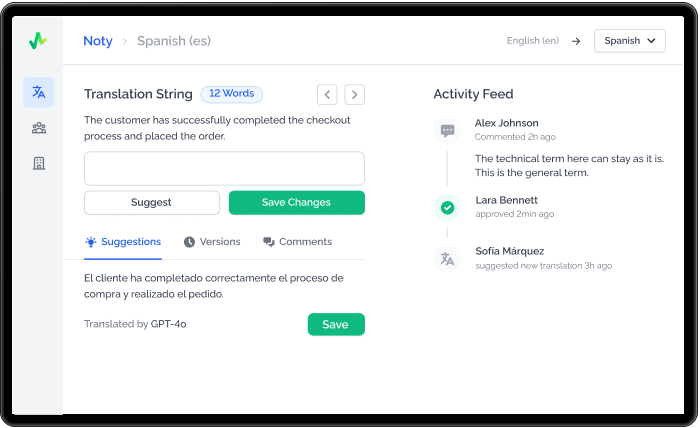Click Alex Johnson's comment bubble icon
700x428 pixels.
coord(447,130)
